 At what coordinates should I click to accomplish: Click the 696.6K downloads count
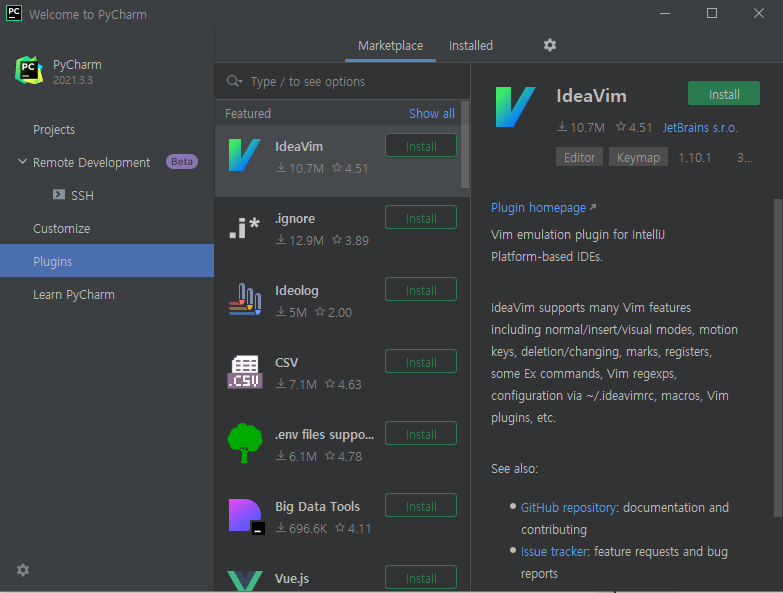tap(302, 528)
